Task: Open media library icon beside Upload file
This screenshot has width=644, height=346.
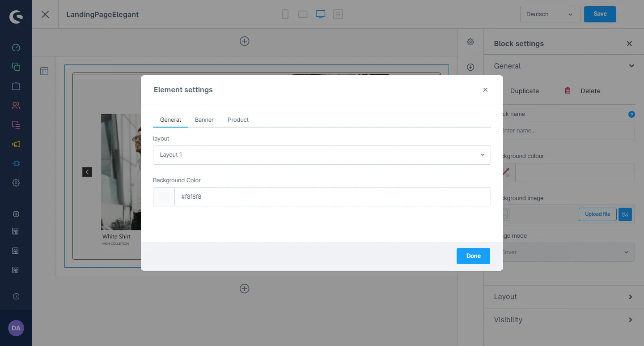Action: pos(625,214)
